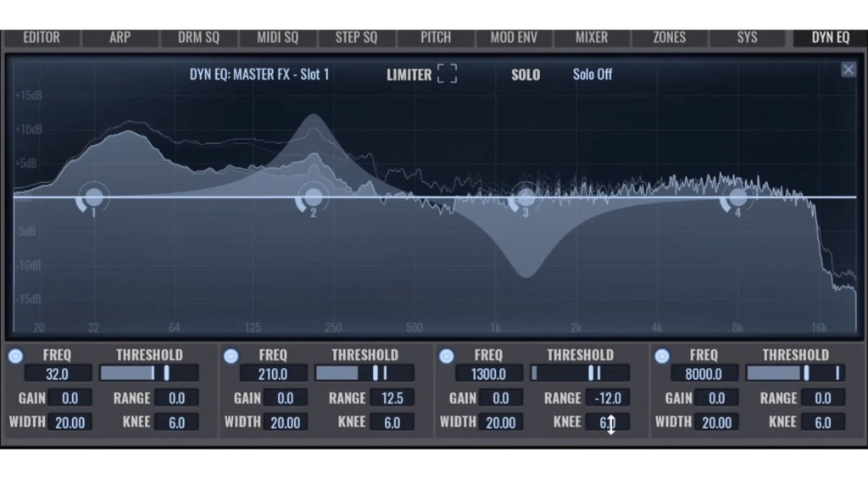Click the 'DYN EQ: MASTER FX - Slot 1' title
868x479 pixels.
(x=259, y=75)
